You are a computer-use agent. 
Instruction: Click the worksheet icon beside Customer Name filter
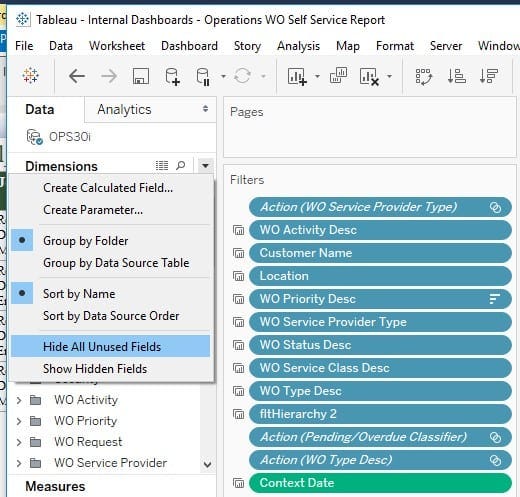239,253
